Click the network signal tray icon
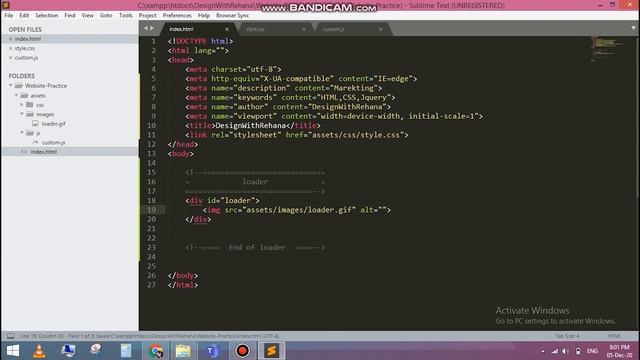This screenshot has width=640, height=360. click(554, 351)
